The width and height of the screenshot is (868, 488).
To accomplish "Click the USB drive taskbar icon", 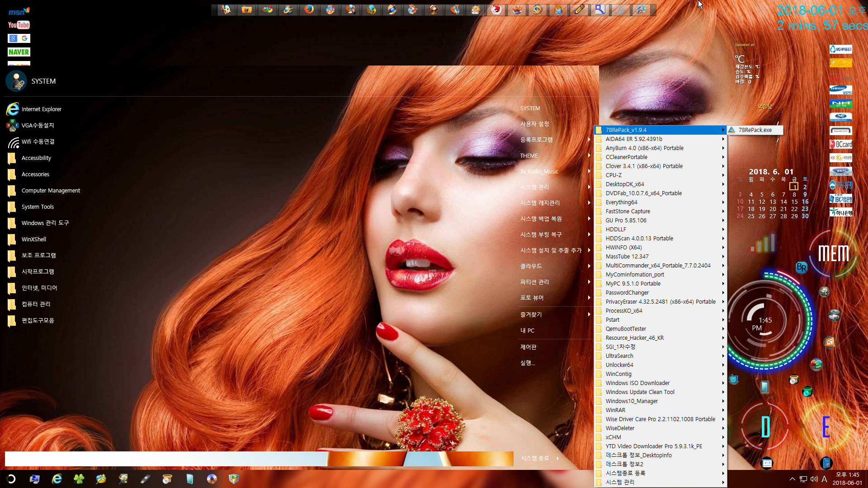I will pos(145,479).
